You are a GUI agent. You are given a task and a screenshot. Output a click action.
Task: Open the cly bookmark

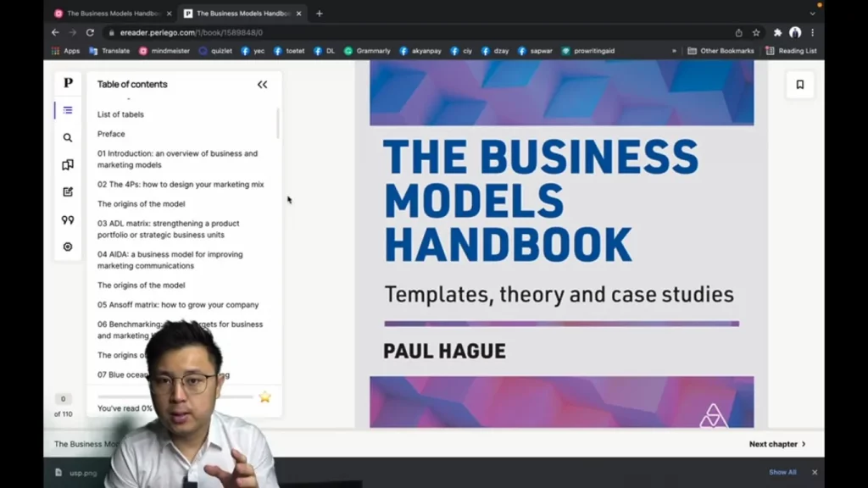pos(461,51)
